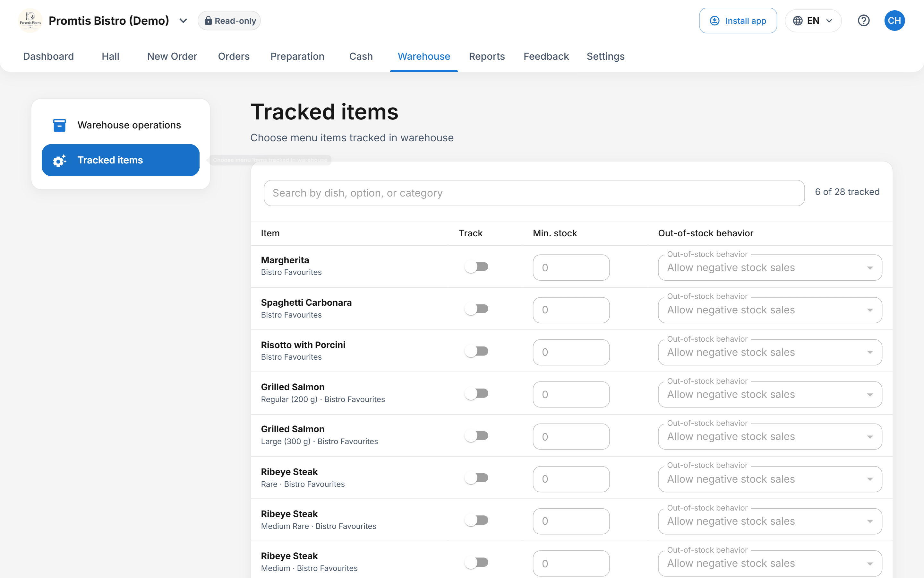Toggle tracking for Risotto with Porcini
The width and height of the screenshot is (924, 578).
pos(476,351)
